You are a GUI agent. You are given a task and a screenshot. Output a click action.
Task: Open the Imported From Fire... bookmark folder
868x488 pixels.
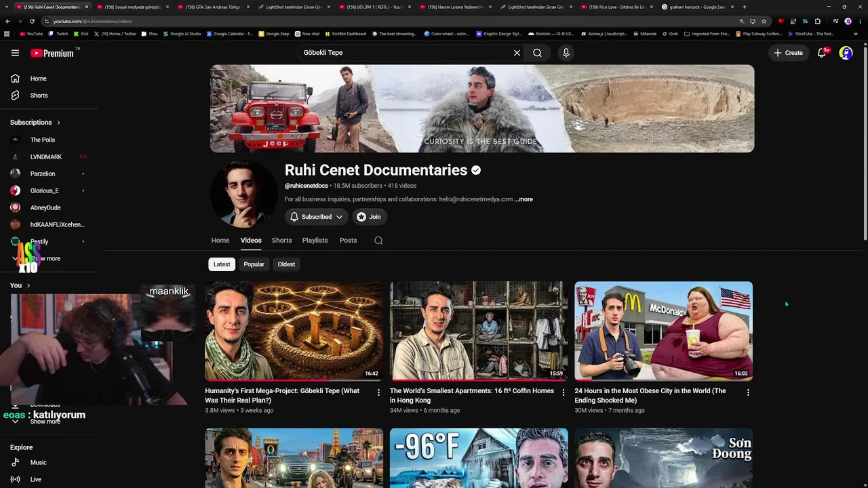pyautogui.click(x=707, y=34)
